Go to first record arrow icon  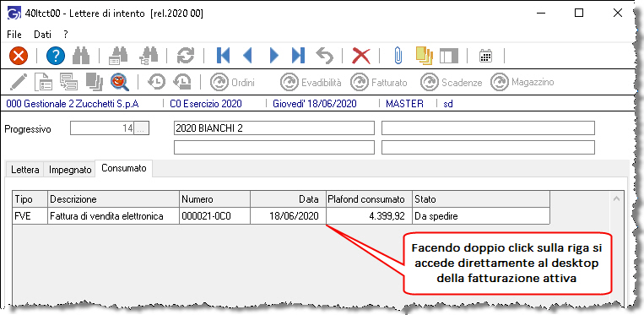[223, 56]
